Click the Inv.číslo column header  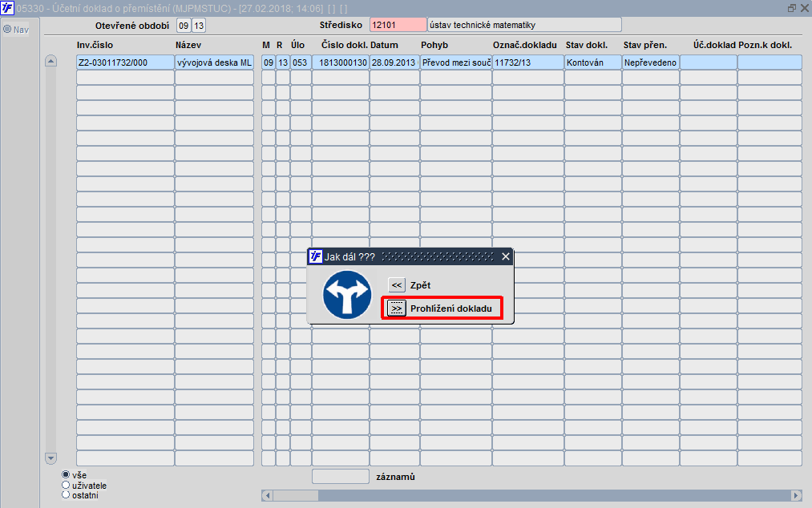95,45
